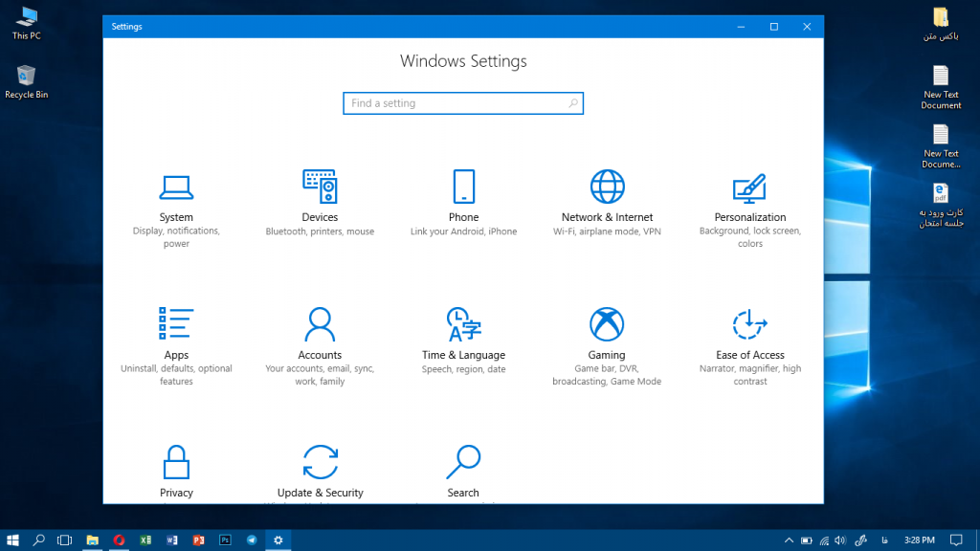
Task: Click "Speech, region, date" description
Action: [x=464, y=369]
